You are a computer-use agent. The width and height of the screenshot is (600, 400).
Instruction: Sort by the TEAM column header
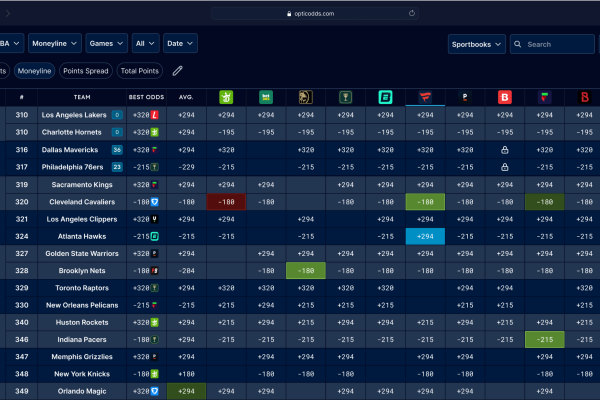click(x=82, y=97)
